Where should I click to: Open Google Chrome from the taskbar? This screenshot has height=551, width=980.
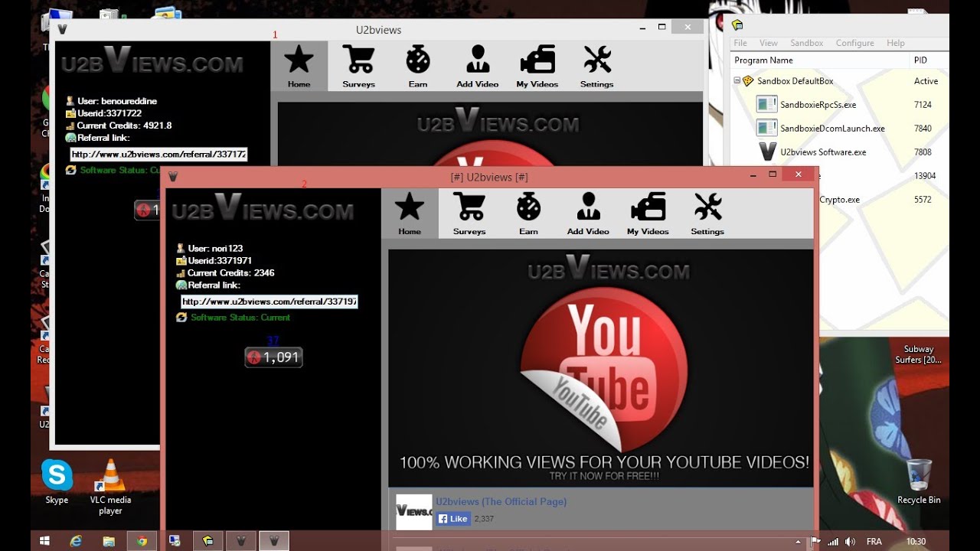pyautogui.click(x=142, y=541)
